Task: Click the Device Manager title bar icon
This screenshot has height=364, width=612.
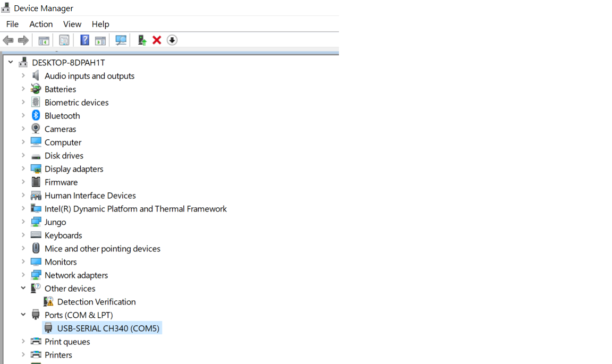Action: point(6,7)
